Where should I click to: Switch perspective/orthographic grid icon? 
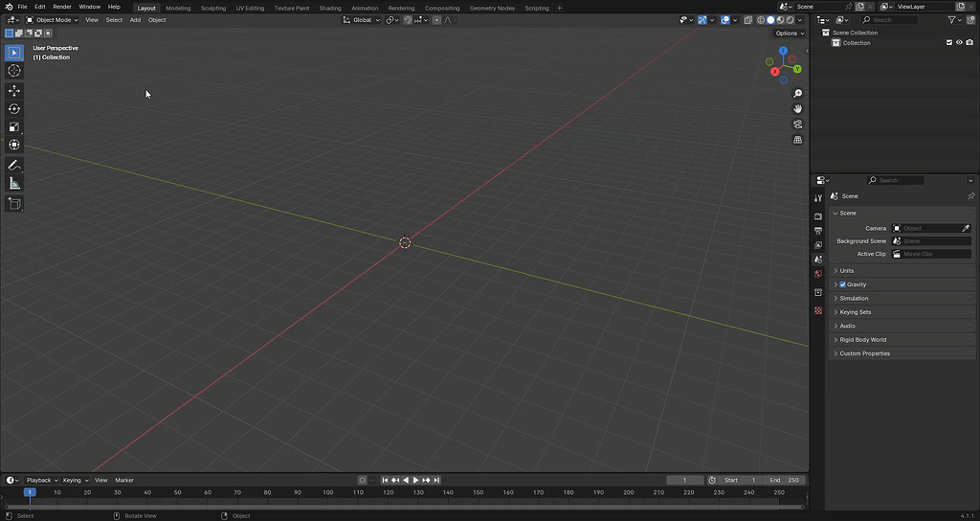[x=797, y=140]
